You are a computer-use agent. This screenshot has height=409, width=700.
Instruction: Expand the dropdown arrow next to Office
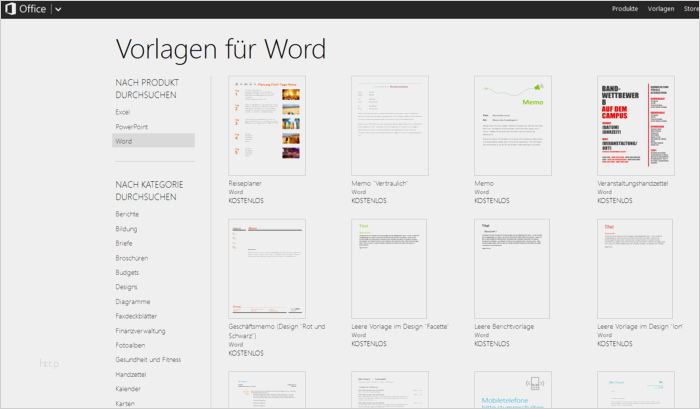click(x=58, y=9)
